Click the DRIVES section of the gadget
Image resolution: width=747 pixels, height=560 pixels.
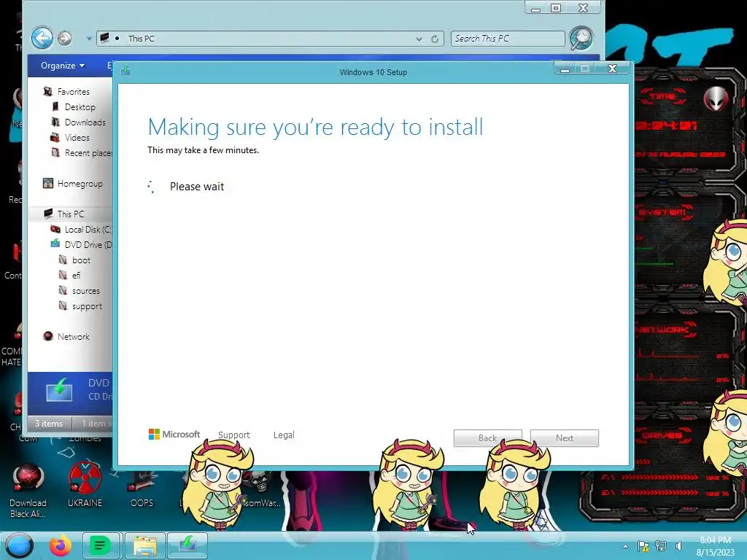click(x=662, y=435)
